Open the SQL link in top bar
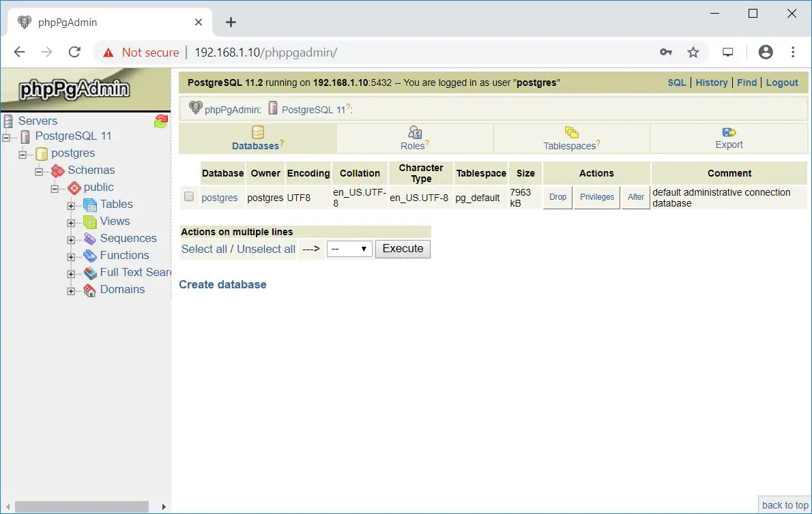Screen dimensions: 812x514 pyautogui.click(x=676, y=82)
